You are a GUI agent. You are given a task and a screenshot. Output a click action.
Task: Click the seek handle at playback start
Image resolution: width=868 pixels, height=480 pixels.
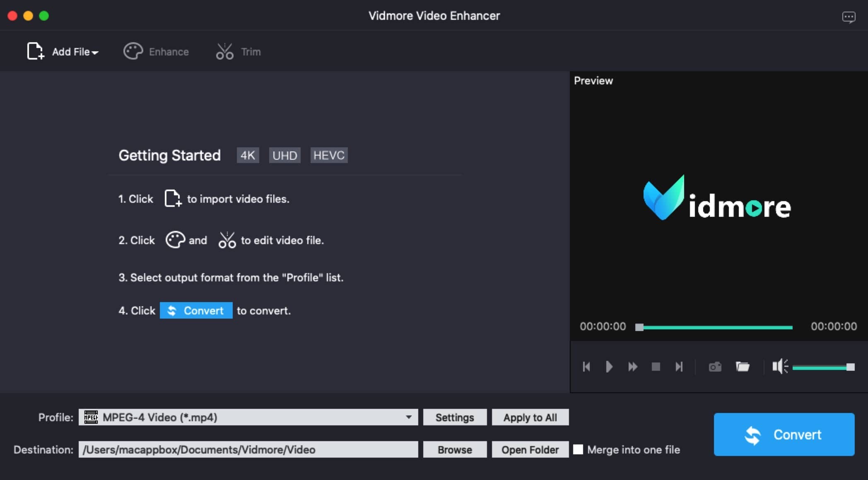(x=639, y=327)
